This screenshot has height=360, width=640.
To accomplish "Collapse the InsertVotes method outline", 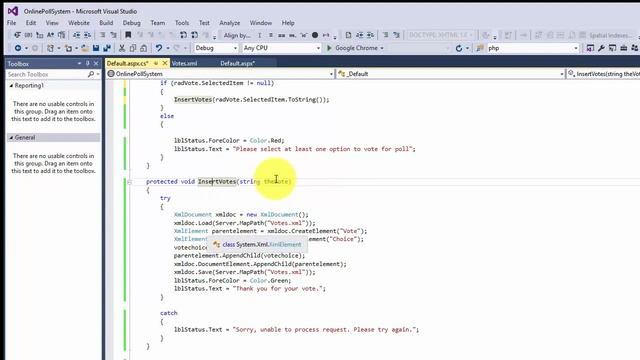I will click(129, 182).
